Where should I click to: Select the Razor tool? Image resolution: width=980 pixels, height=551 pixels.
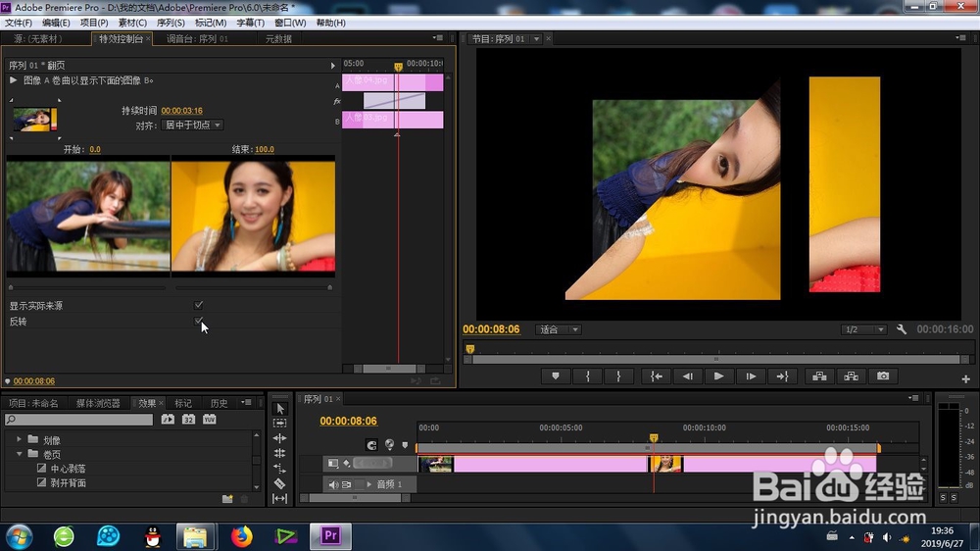[280, 483]
